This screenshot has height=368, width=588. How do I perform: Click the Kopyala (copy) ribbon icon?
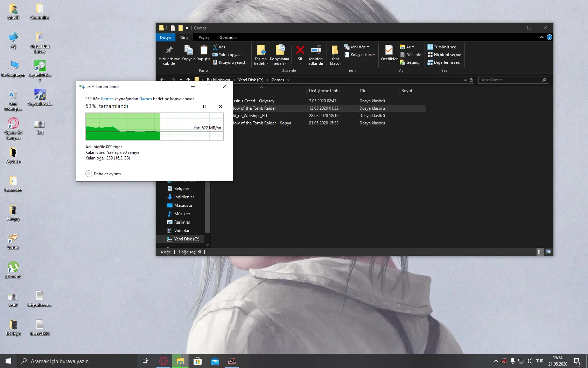click(x=188, y=50)
